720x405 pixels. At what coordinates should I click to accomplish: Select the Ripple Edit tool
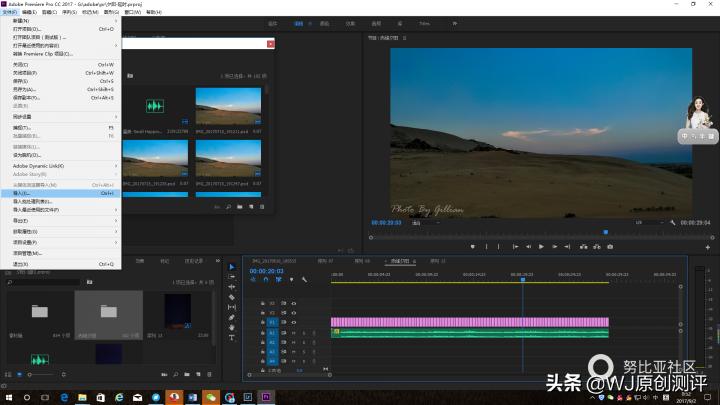(232, 288)
